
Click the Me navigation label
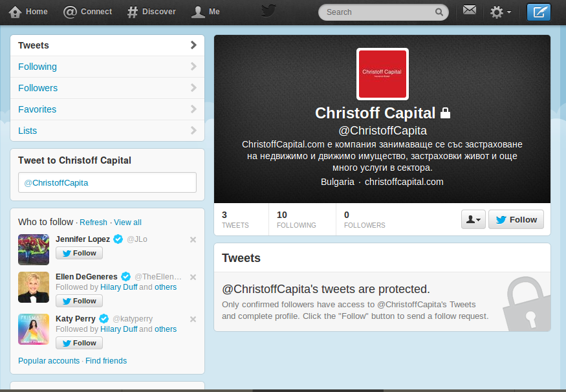[x=214, y=12]
